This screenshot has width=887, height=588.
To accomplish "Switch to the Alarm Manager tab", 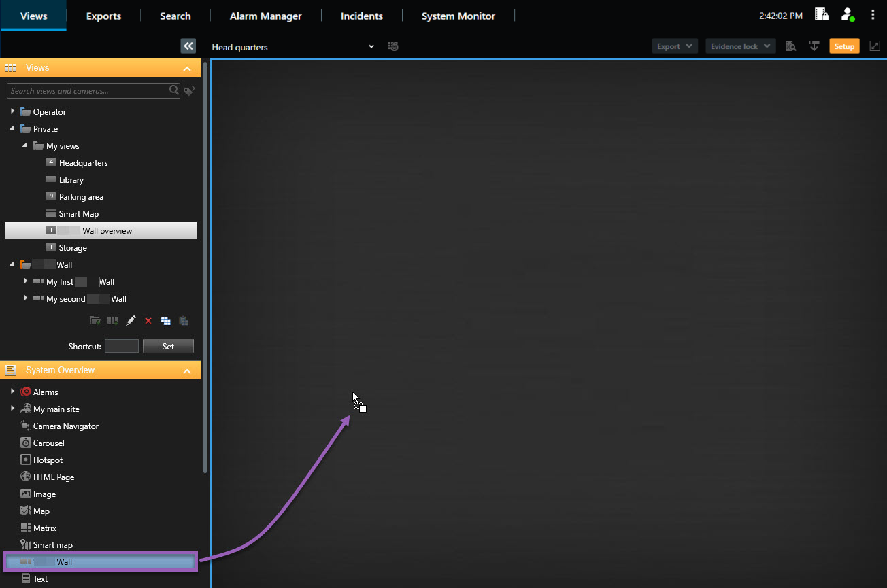I will pos(265,16).
